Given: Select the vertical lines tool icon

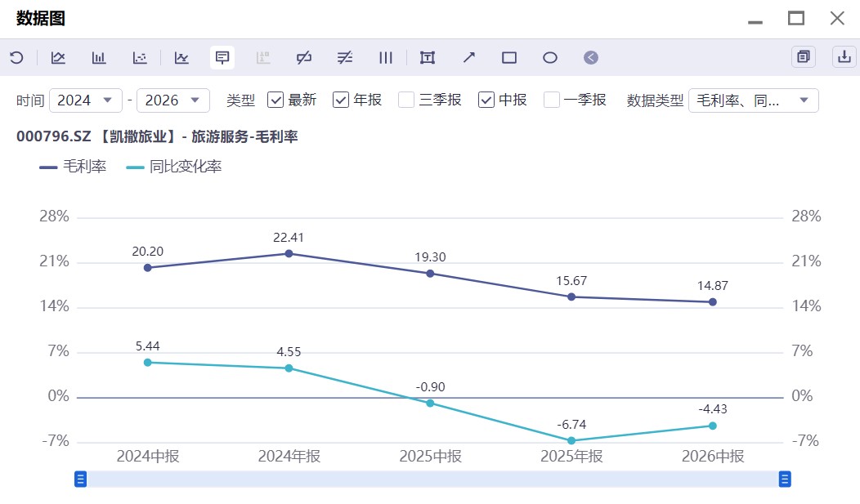Looking at the screenshot, I should pyautogui.click(x=386, y=57).
